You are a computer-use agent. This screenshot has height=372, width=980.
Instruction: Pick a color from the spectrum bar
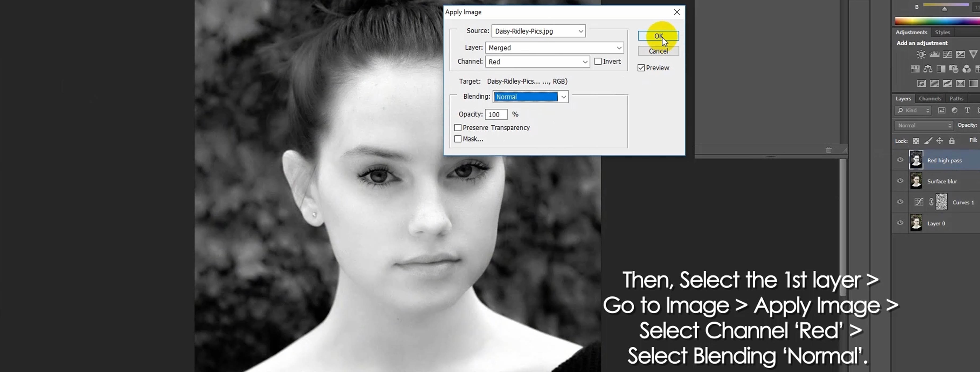click(x=937, y=21)
